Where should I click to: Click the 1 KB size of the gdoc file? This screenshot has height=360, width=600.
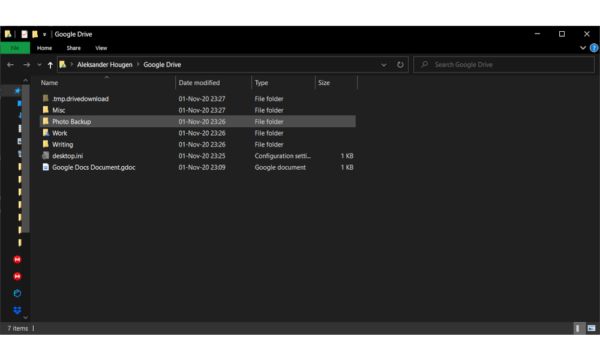pos(347,168)
